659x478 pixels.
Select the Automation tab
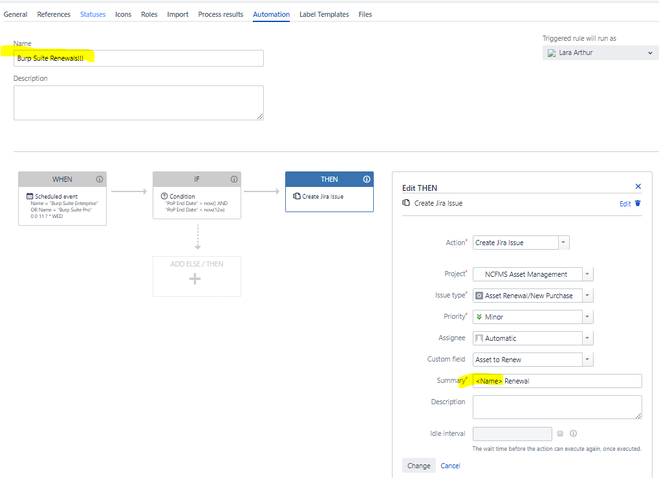pos(272,14)
